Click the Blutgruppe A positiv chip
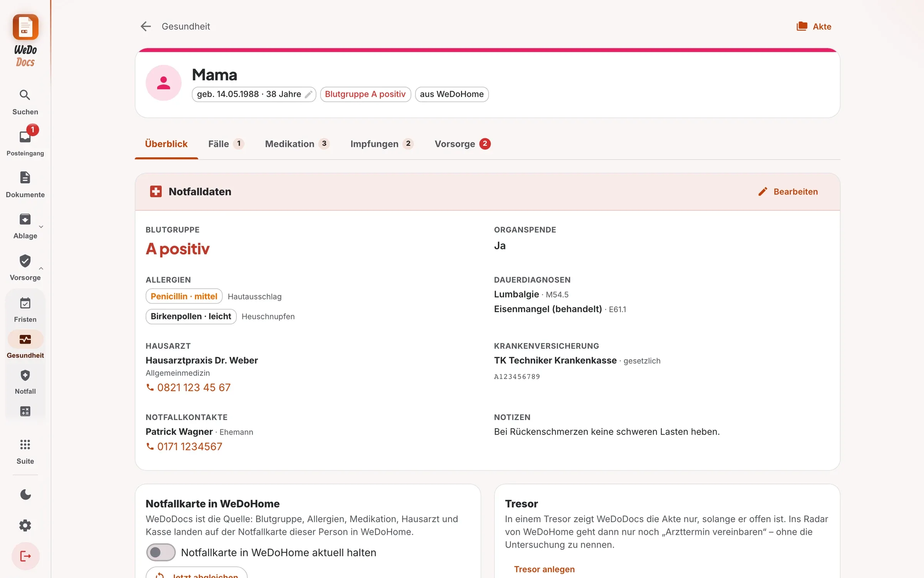Image resolution: width=924 pixels, height=578 pixels. (365, 94)
